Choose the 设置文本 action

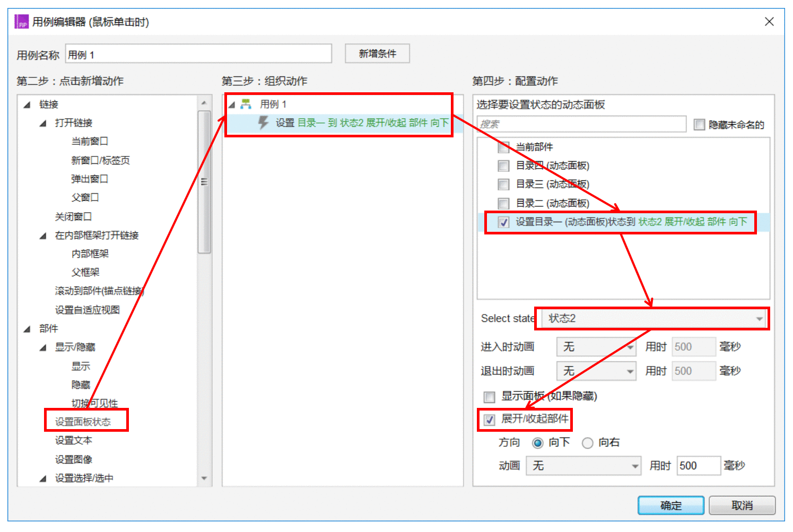coord(74,440)
